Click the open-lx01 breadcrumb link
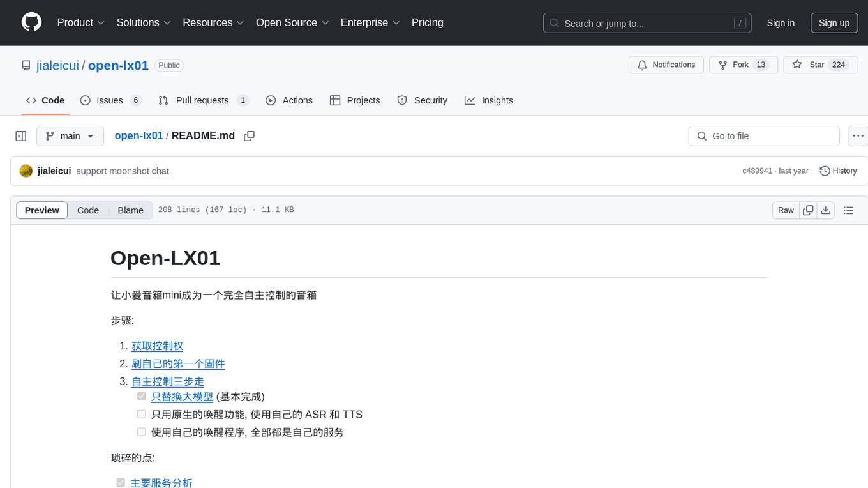 click(x=139, y=136)
